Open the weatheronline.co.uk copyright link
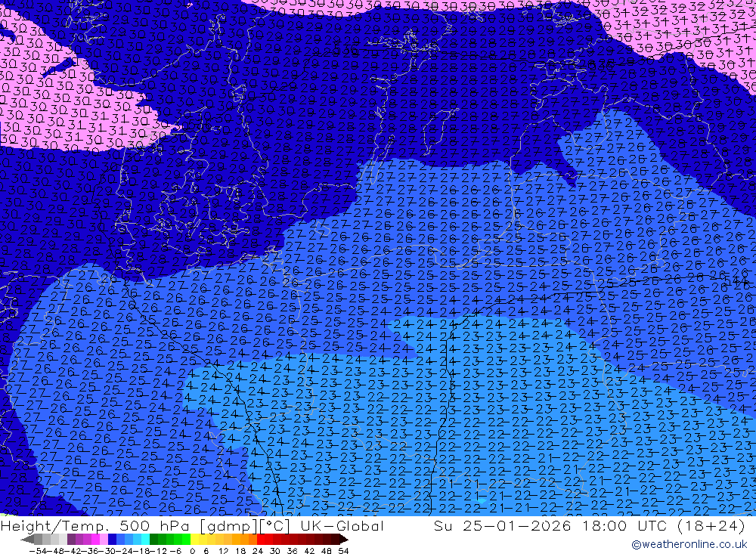Image resolution: width=756 pixels, height=554 pixels. click(x=689, y=544)
